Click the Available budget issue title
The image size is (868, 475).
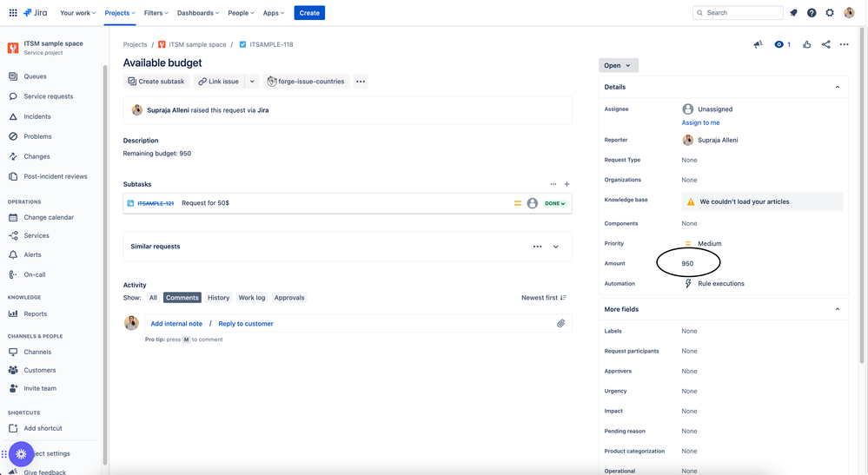pos(162,63)
